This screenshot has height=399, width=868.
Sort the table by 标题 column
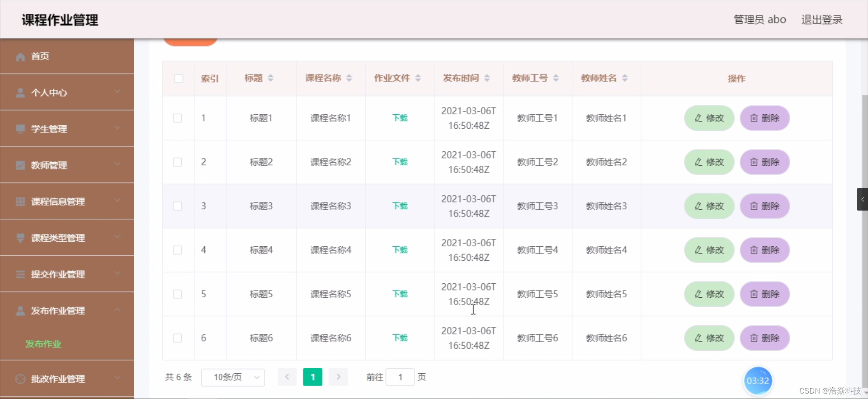pos(270,78)
